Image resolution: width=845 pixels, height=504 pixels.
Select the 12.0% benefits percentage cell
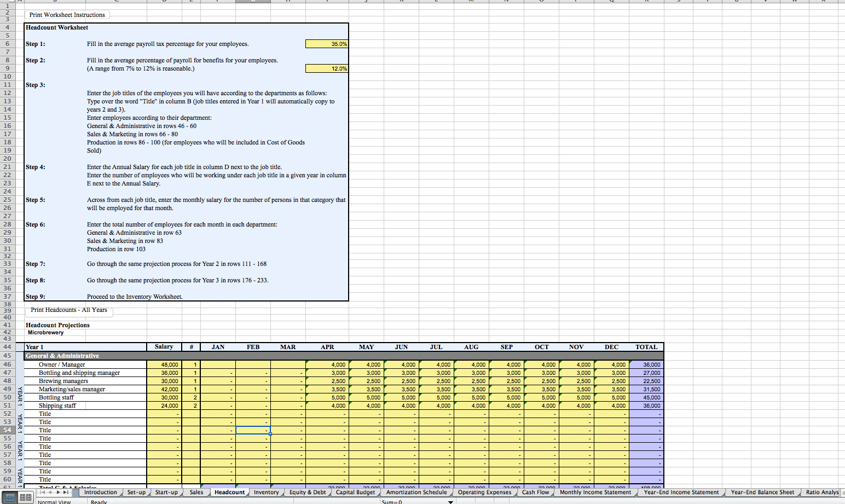pos(327,68)
